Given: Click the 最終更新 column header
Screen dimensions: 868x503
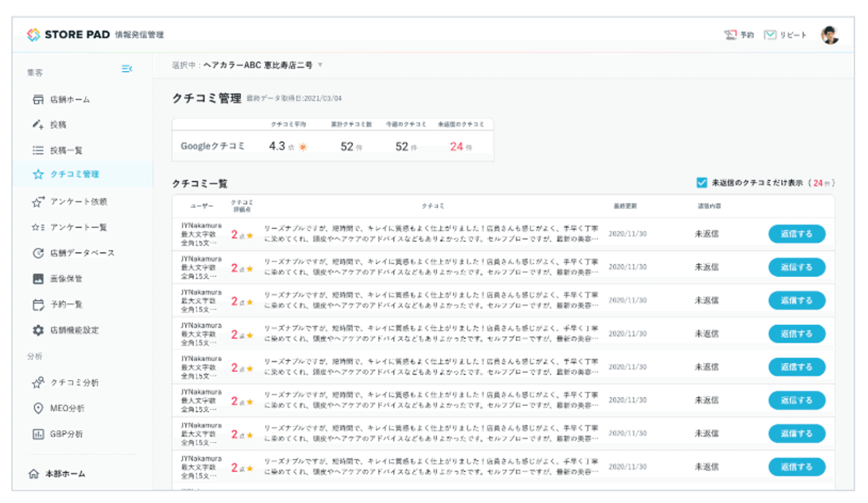Looking at the screenshot, I should pyautogui.click(x=625, y=206).
